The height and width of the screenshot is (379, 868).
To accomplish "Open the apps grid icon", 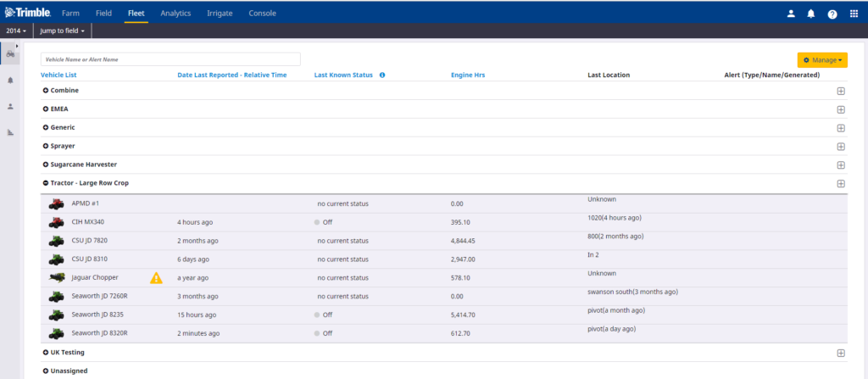I will pyautogui.click(x=854, y=14).
